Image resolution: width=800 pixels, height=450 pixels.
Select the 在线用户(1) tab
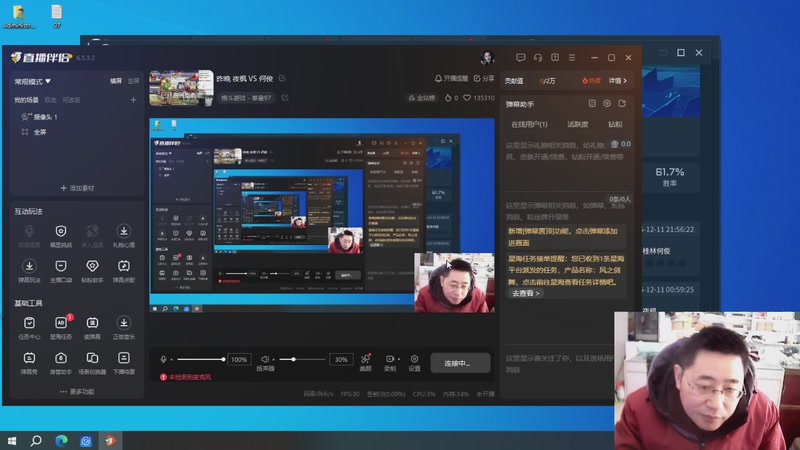[x=529, y=124]
